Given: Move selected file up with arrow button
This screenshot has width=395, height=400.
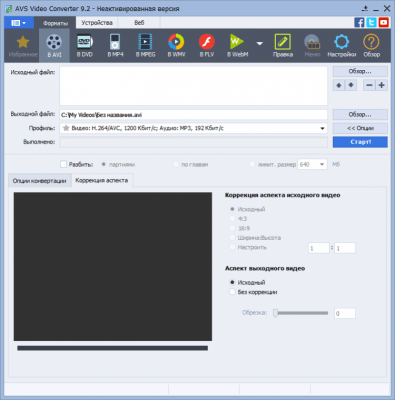Looking at the screenshot, I should point(339,85).
